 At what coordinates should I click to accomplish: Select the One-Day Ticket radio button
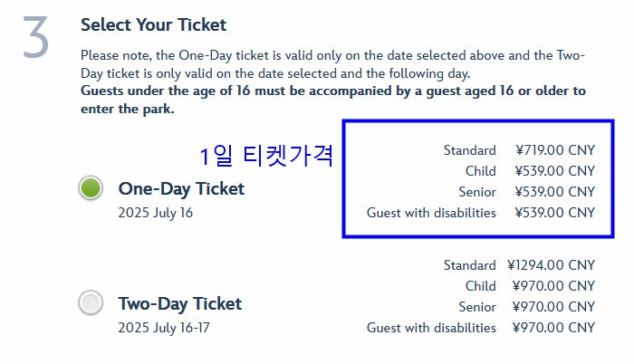click(90, 188)
